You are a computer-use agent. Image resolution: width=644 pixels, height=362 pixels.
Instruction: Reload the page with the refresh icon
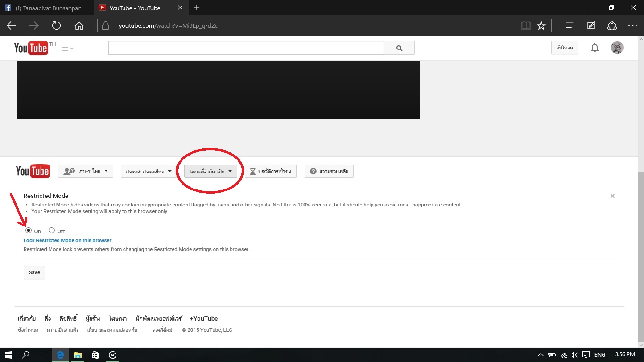(57, 26)
